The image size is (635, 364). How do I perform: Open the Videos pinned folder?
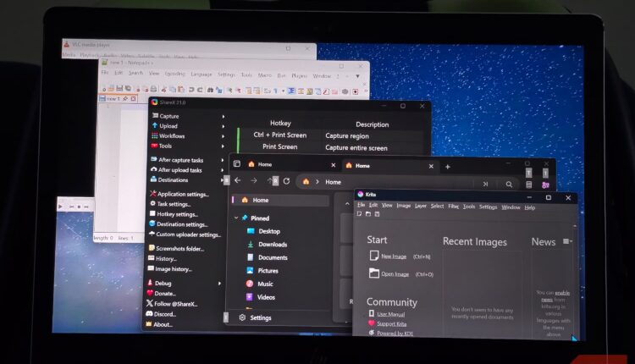261,297
